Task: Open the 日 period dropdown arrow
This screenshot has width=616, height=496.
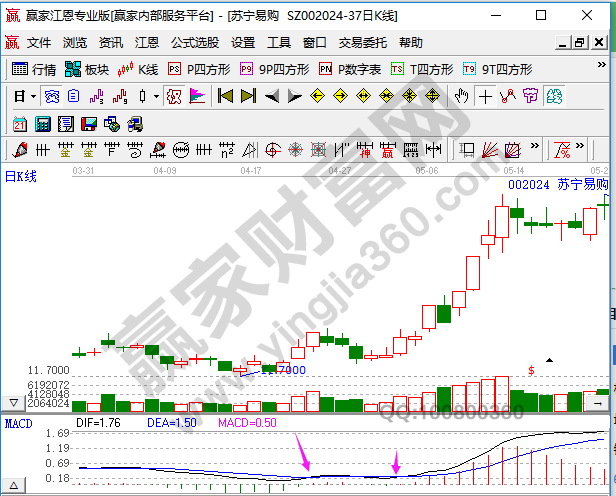Action: coord(33,97)
